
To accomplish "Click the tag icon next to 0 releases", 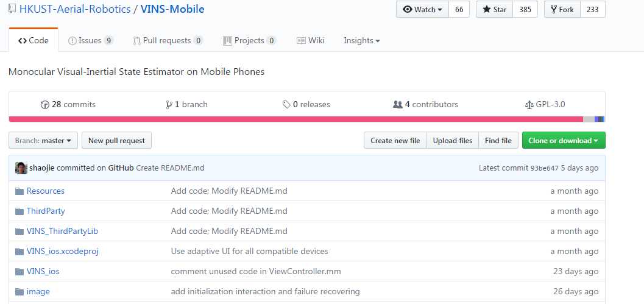I will 286,105.
